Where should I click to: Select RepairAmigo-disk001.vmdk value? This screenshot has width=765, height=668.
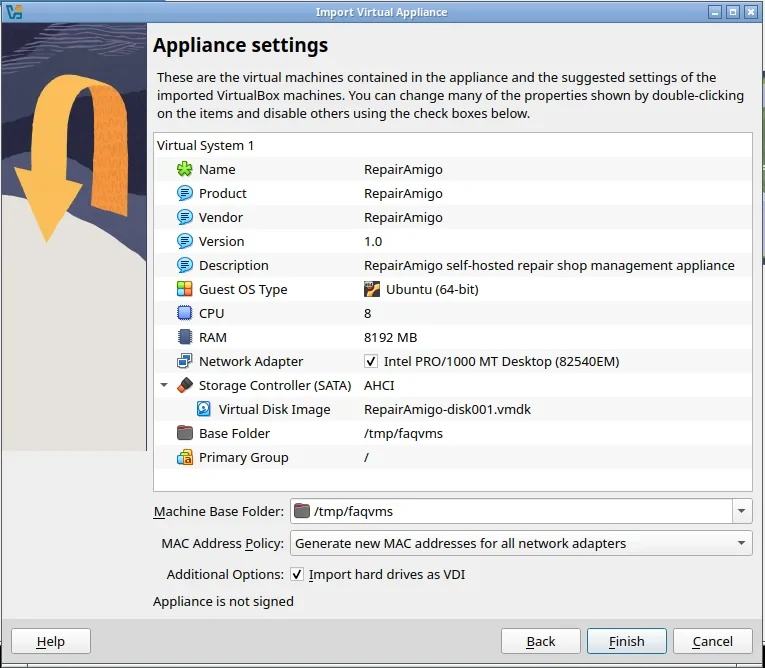(x=447, y=409)
